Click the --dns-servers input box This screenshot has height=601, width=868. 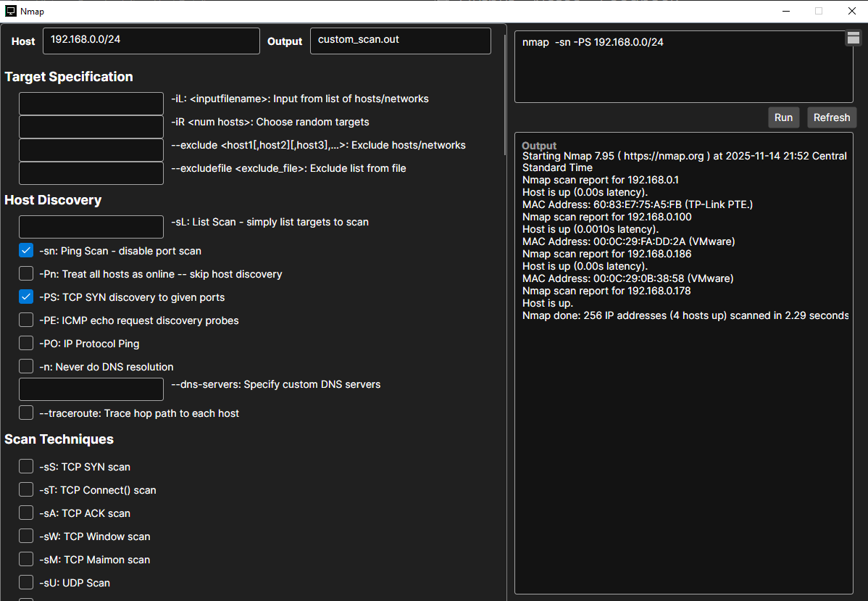click(91, 389)
